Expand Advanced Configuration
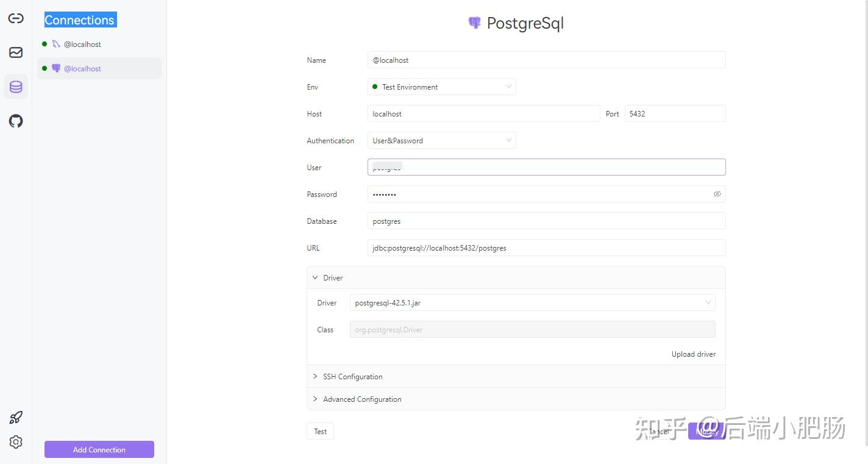Viewport: 868px width, 464px height. click(362, 399)
